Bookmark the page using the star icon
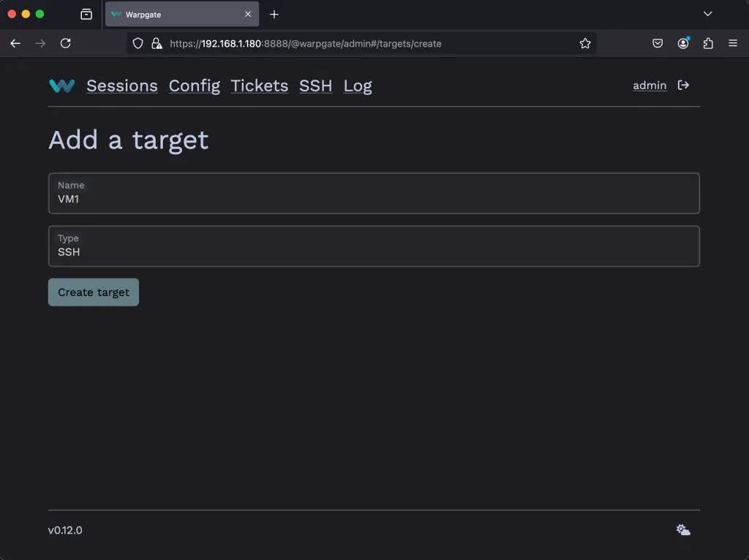749x560 pixels. click(x=585, y=43)
